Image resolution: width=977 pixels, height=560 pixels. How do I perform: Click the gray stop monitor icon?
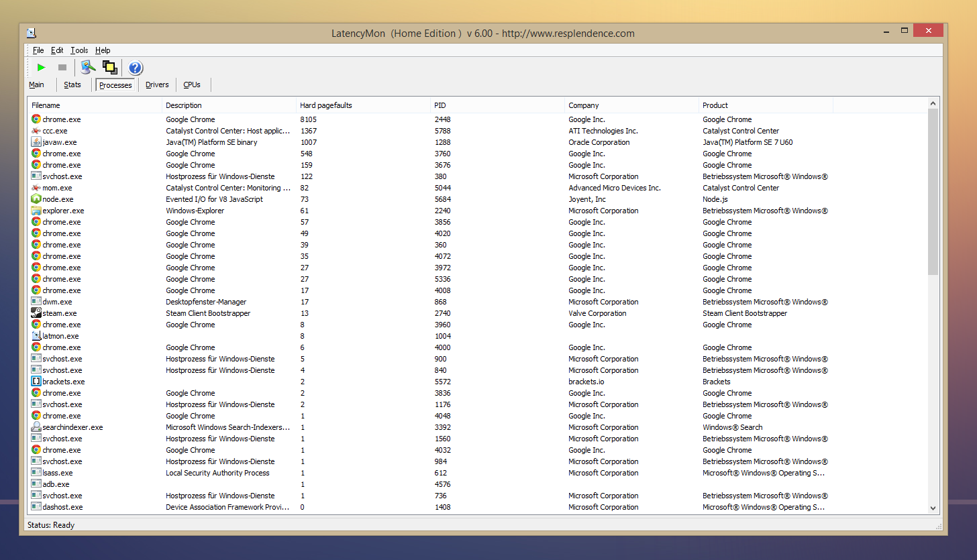(x=62, y=67)
